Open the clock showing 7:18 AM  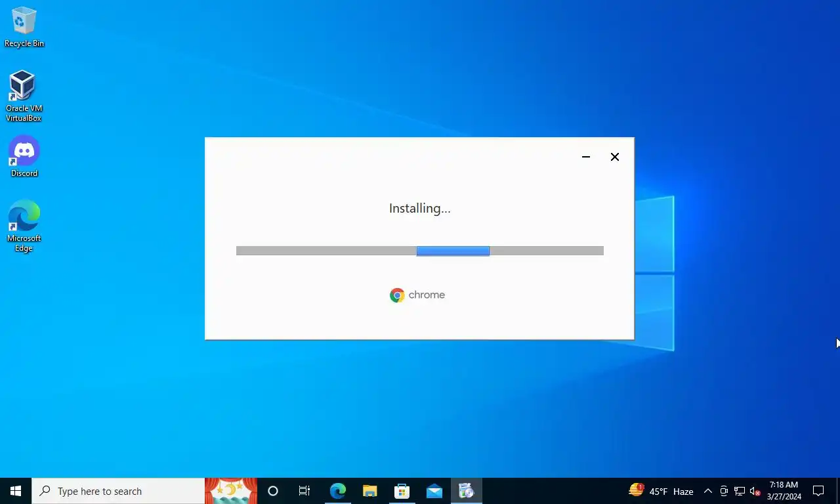(784, 491)
